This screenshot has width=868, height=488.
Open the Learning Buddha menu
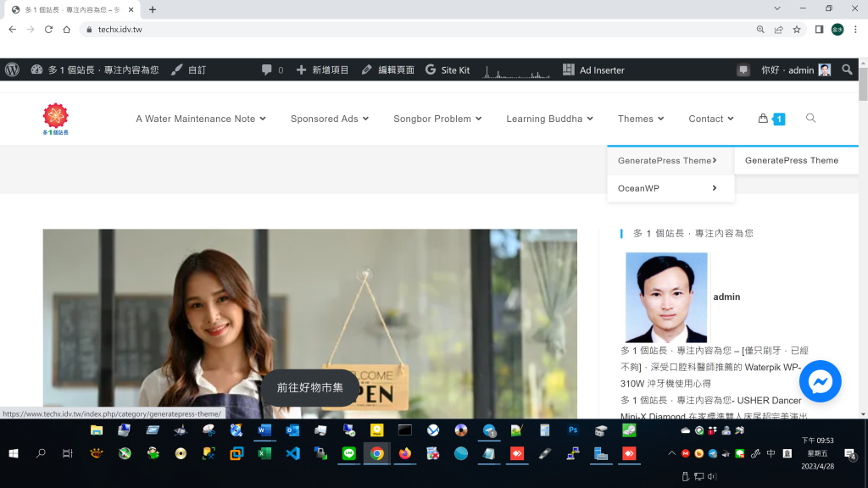click(549, 119)
